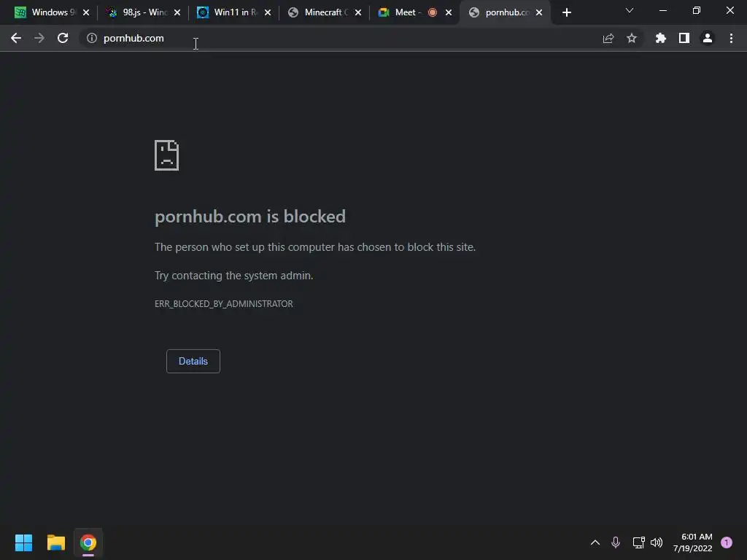Click the sad page error icon
747x560 pixels.
(x=167, y=155)
